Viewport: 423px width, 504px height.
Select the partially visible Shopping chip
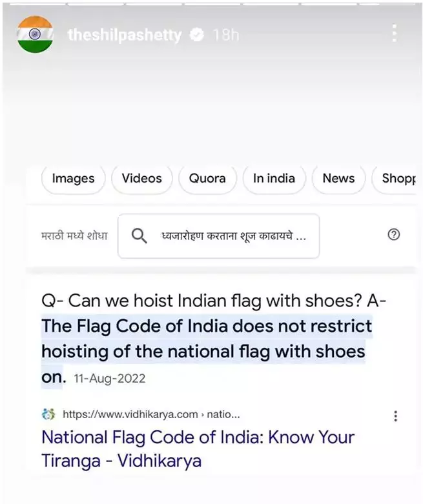(398, 179)
